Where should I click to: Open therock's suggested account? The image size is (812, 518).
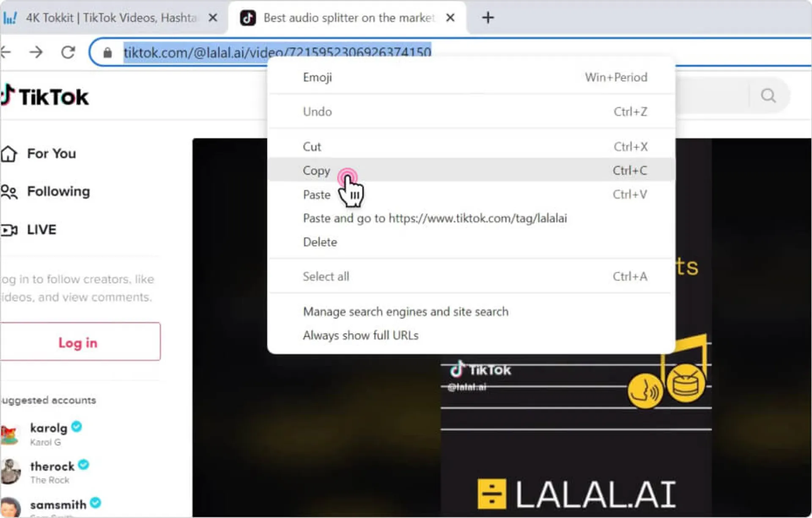tap(53, 466)
